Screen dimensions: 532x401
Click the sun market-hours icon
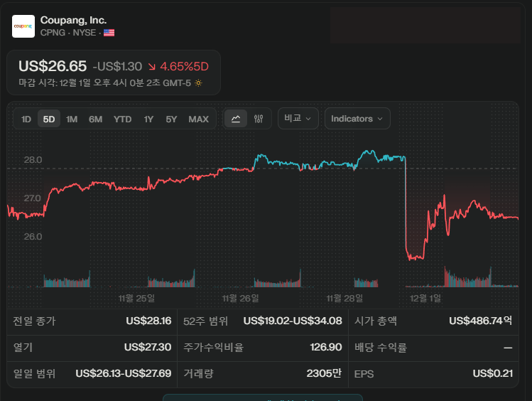tap(198, 83)
